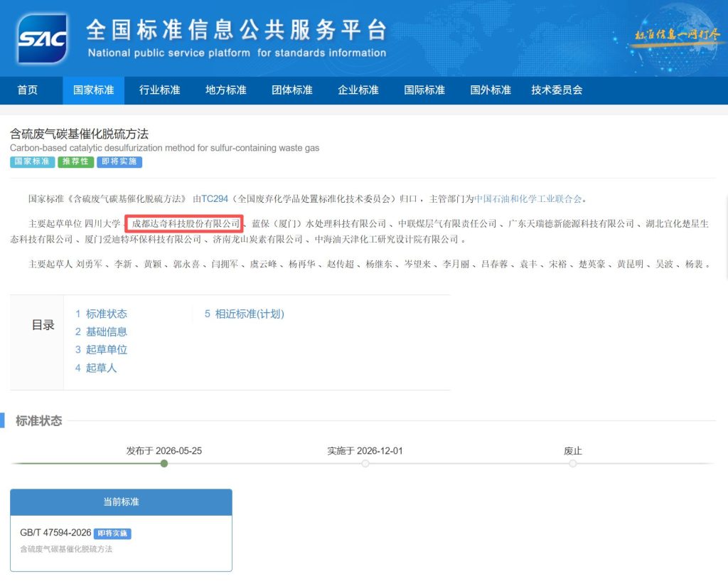Viewport: 728px width, 584px height.
Task: Jump to 3 起草单位 in the contents
Action: (101, 350)
